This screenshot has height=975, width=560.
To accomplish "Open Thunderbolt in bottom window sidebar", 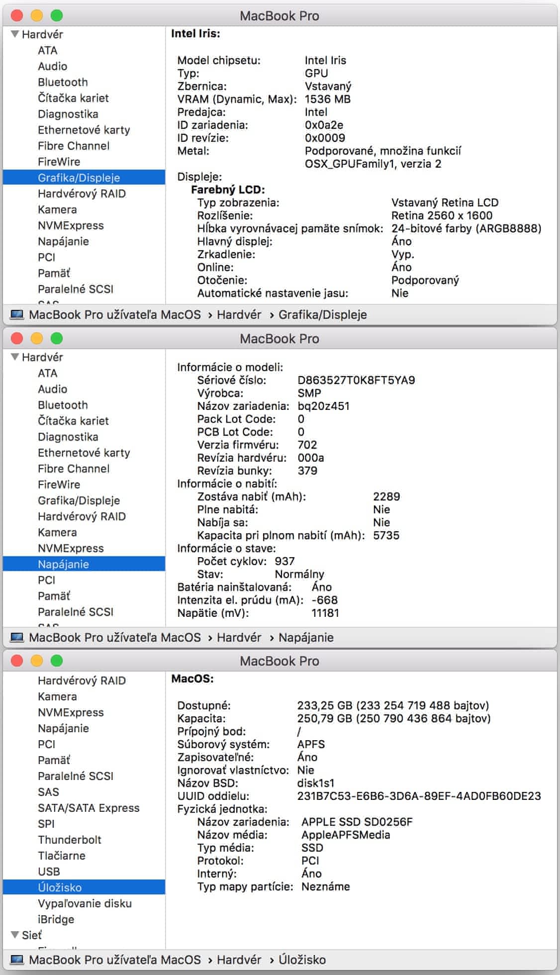I will coord(70,840).
